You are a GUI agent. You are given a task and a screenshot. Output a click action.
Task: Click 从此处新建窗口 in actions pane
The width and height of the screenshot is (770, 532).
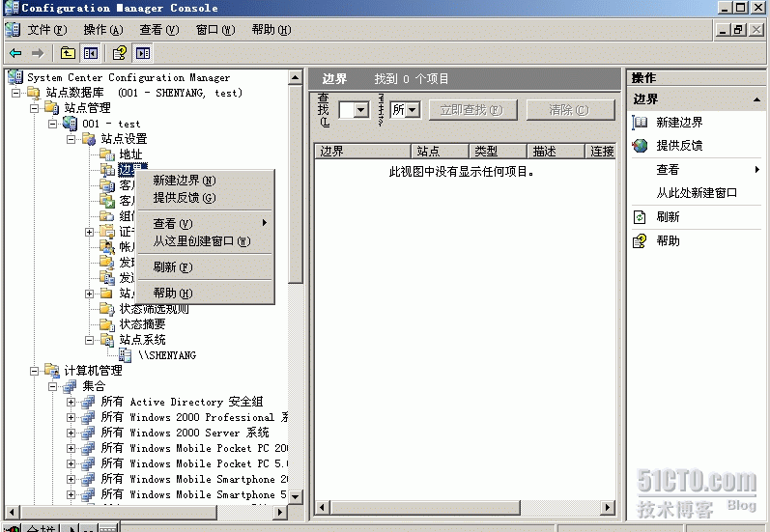[697, 193]
